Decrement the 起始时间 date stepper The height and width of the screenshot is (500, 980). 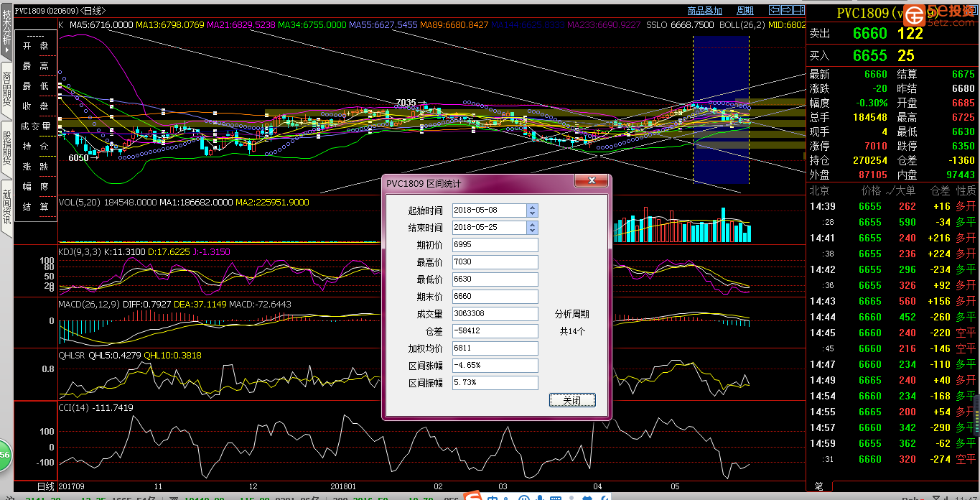tap(532, 213)
